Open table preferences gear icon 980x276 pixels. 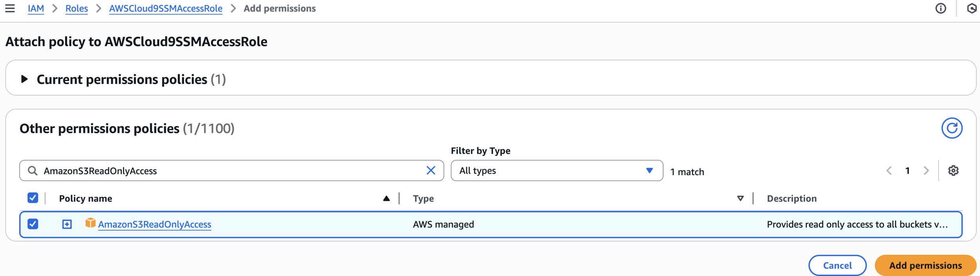953,171
